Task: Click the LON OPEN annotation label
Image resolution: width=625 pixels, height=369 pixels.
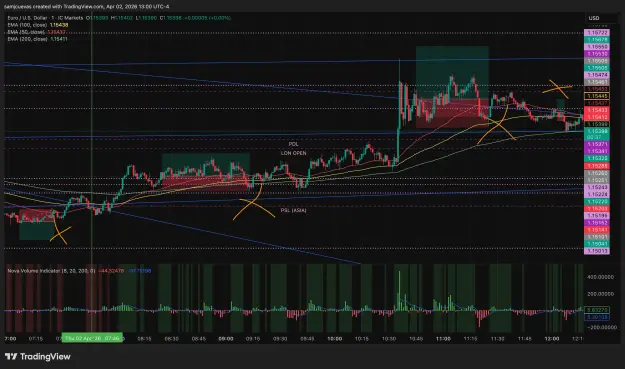Action: coord(293,153)
